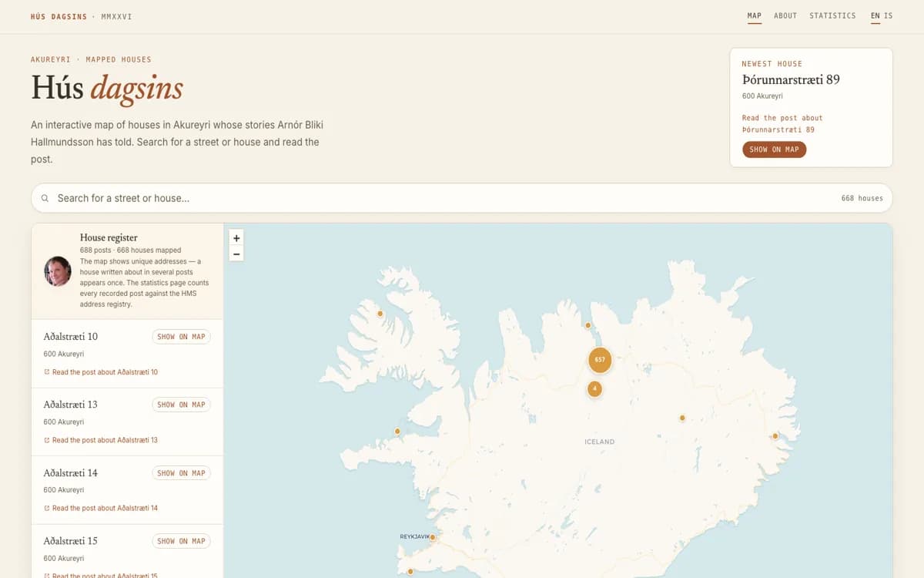924x578 pixels.
Task: Click the external link icon for Aðalstræti 14
Action: click(47, 509)
